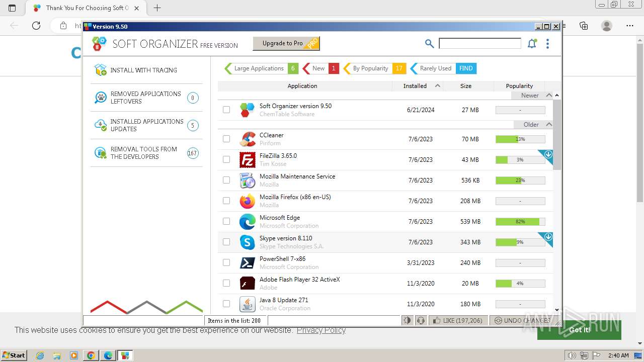The height and width of the screenshot is (362, 644).
Task: Click FileZilla update available corner badge
Action: 547,155
